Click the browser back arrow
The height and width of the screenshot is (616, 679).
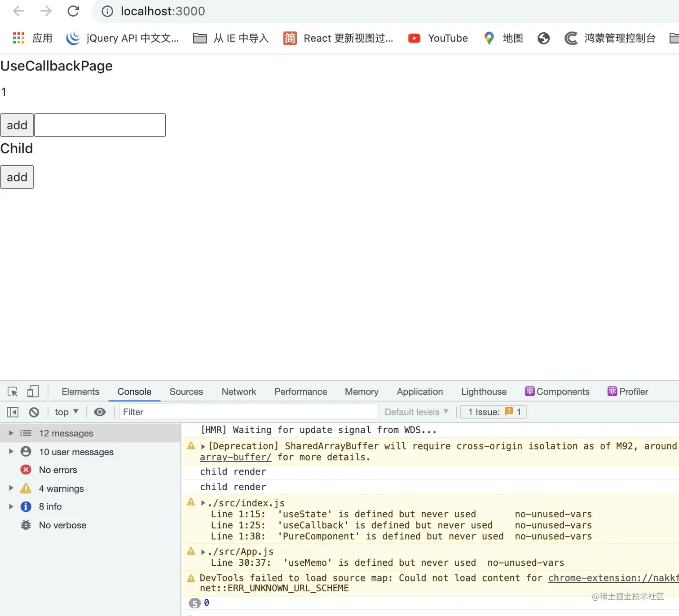(19, 11)
